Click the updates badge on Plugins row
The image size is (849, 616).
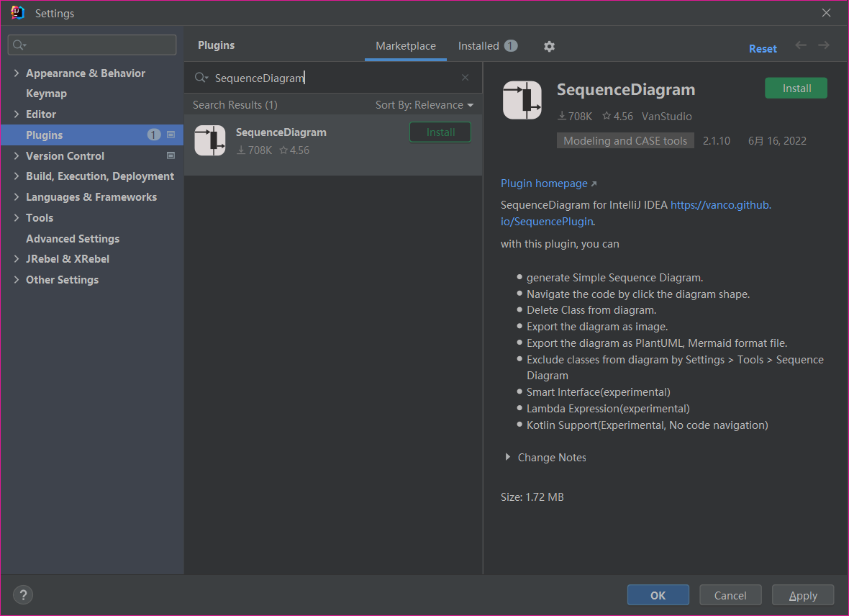click(154, 135)
